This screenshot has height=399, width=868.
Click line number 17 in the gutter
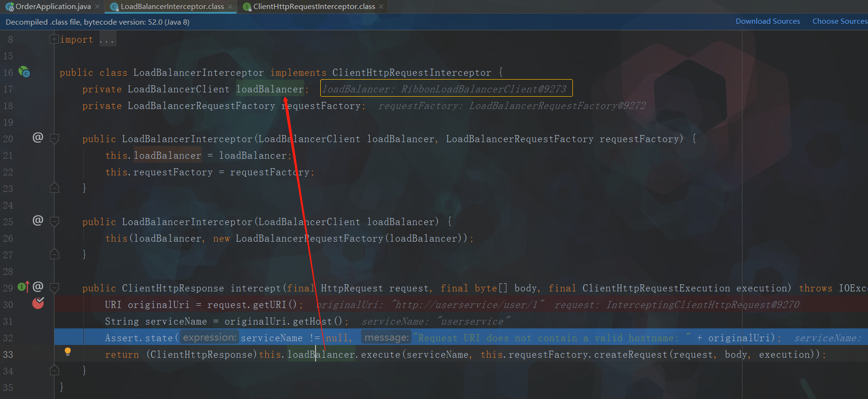[9, 89]
